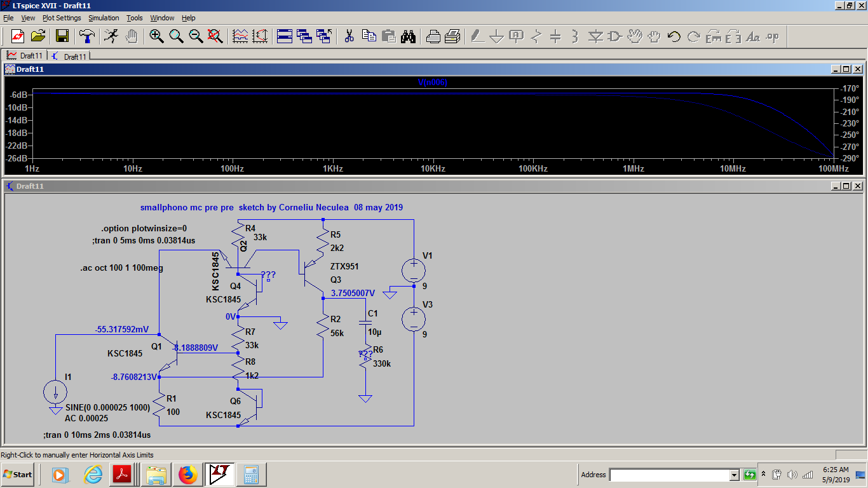Expand the Address bar dropdown arrow
This screenshot has height=488, width=868.
735,475
